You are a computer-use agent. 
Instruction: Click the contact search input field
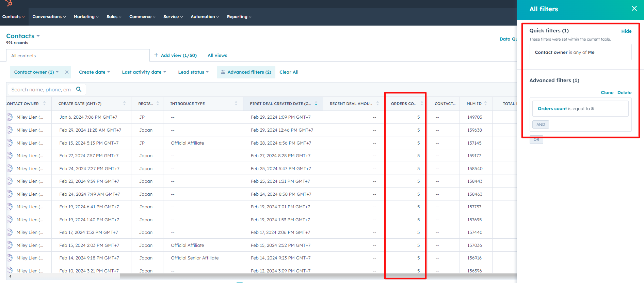(x=41, y=89)
